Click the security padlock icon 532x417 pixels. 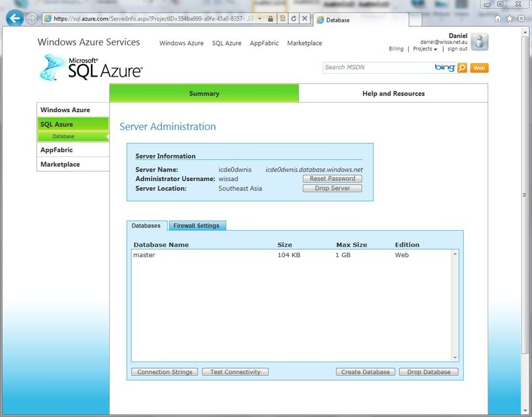[270, 18]
